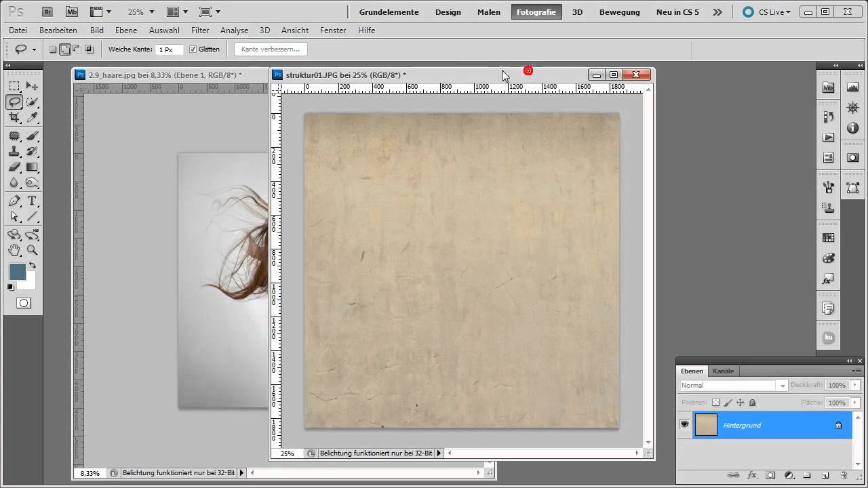Select the Type (T) tool
868x488 pixels.
(32, 201)
